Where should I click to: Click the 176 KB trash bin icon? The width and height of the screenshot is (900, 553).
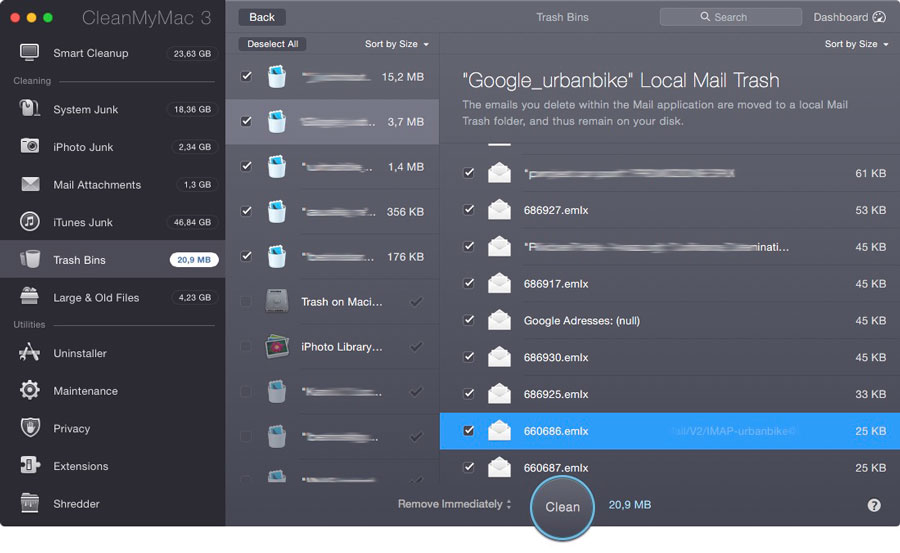coord(277,256)
